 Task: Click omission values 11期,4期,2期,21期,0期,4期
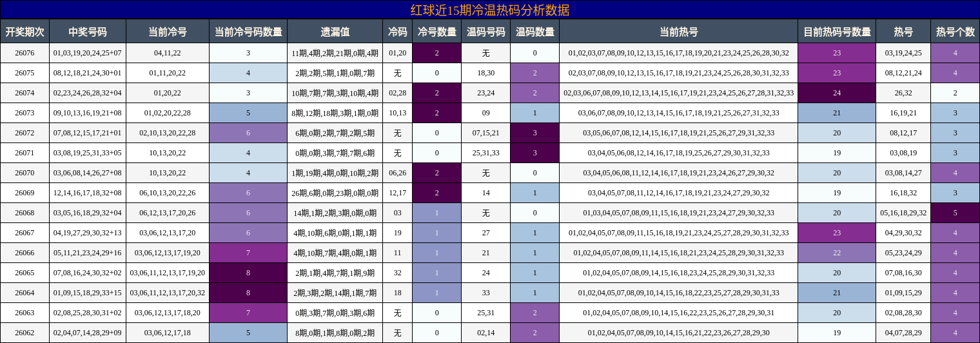point(335,53)
